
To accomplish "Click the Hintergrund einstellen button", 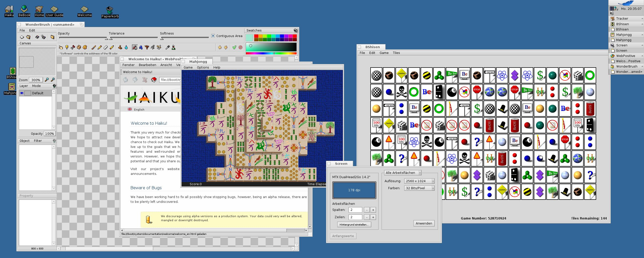I will coord(354,224).
